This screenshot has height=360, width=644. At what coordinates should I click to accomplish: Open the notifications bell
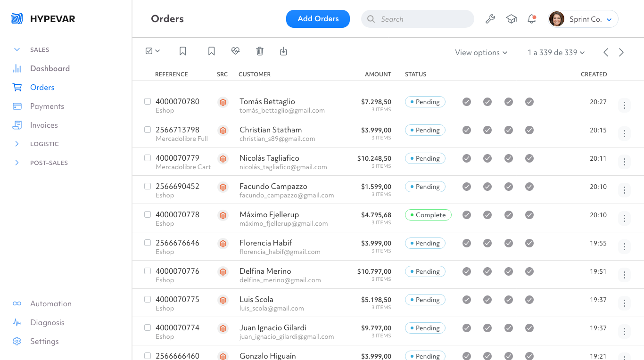532,19
